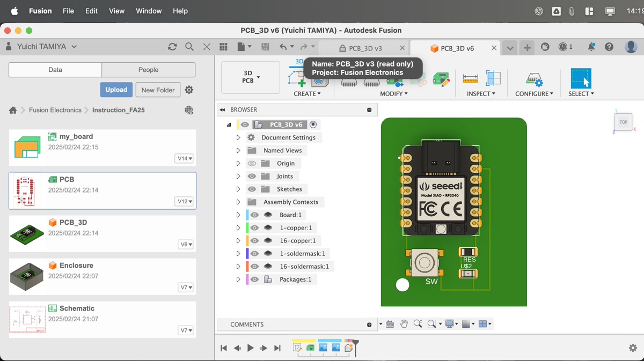Expand the Packages:1 tree node
644x361 pixels.
tap(238, 279)
